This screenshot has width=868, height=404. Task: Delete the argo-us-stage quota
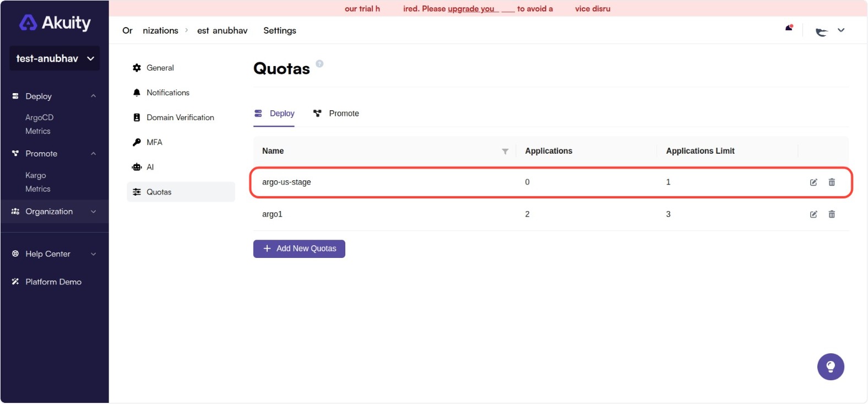point(832,182)
